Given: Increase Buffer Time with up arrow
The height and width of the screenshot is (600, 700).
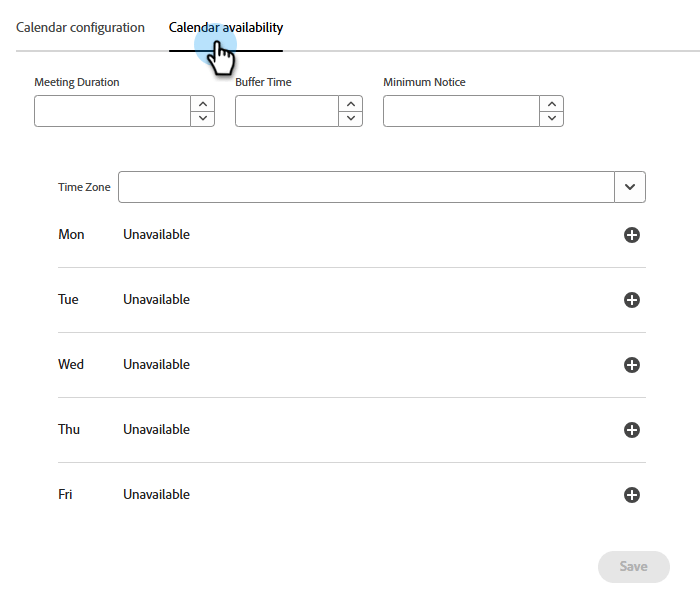Looking at the screenshot, I should click(x=350, y=103).
